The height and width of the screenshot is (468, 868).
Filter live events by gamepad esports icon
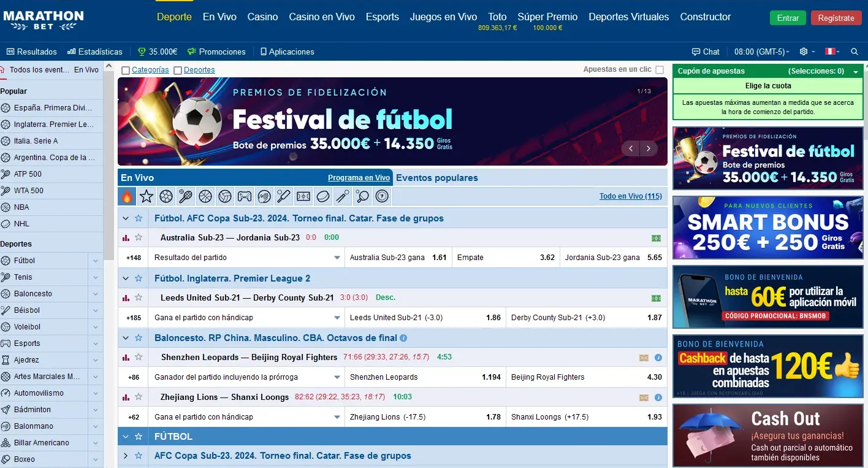point(245,196)
